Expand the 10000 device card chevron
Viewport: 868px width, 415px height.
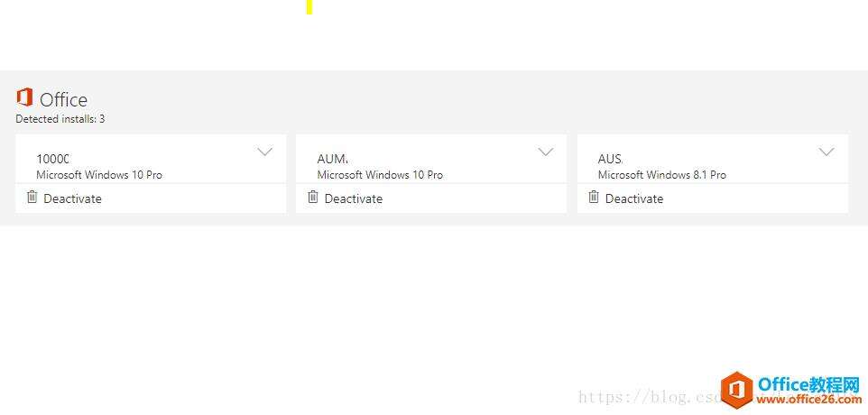(x=265, y=152)
